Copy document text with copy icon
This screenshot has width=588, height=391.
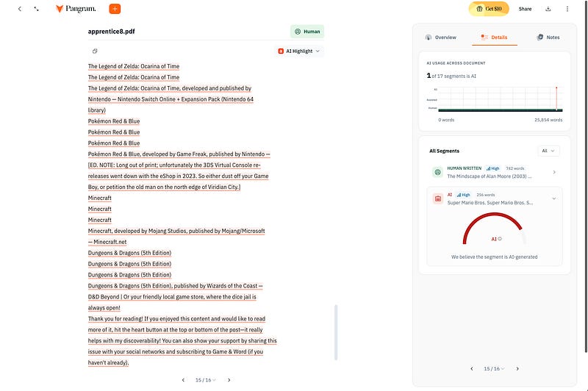click(x=95, y=51)
